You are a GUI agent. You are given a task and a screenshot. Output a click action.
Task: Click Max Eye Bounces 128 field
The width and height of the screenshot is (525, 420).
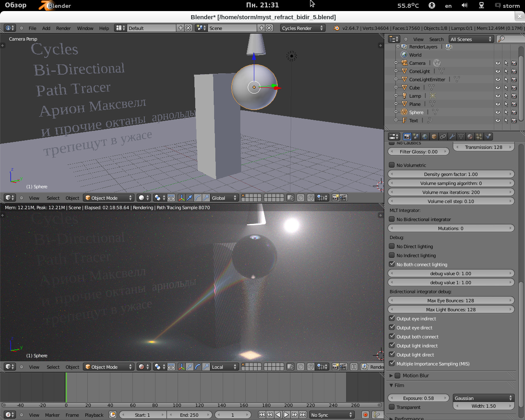[x=451, y=300]
